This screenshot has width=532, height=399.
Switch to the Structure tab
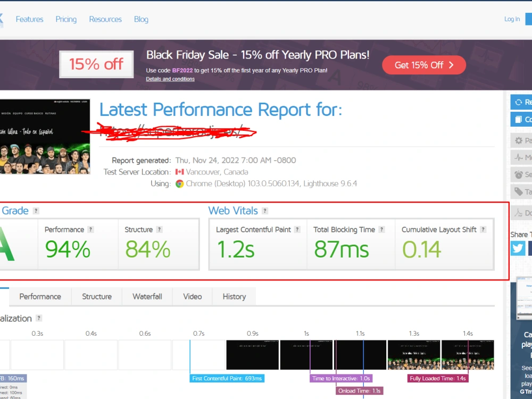[97, 296]
